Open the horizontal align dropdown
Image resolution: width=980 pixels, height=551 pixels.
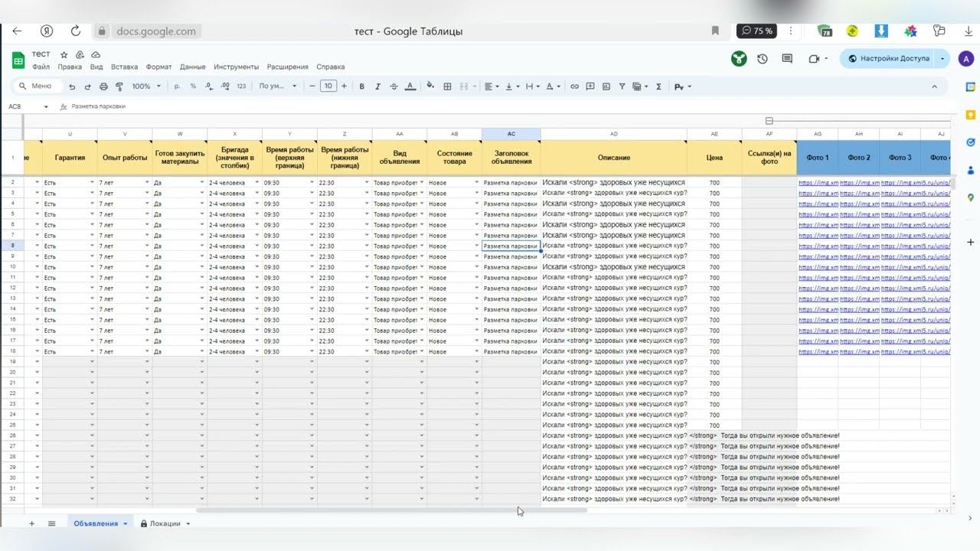tap(492, 86)
